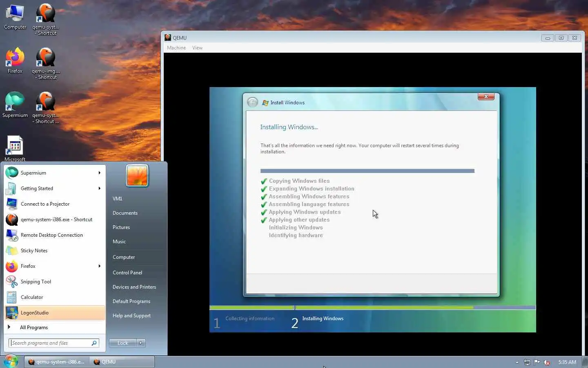Click 'Copying Windows files' step text
The image size is (588, 368).
point(299,181)
